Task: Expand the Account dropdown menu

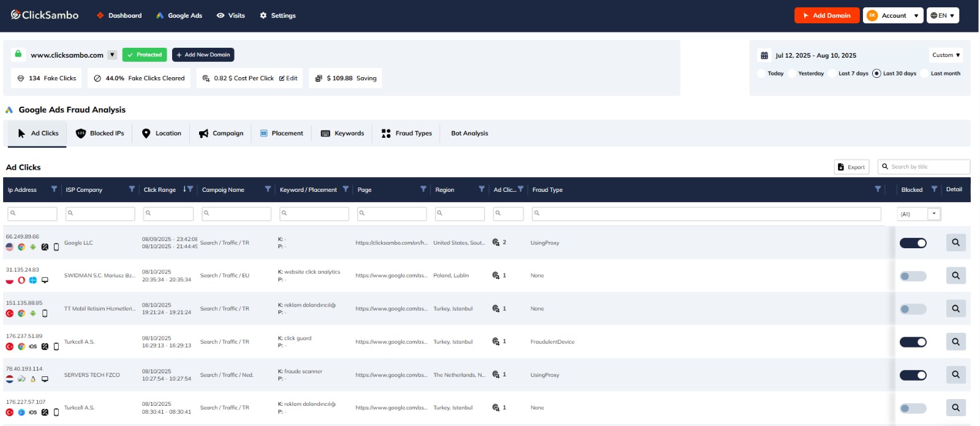Action: (894, 16)
